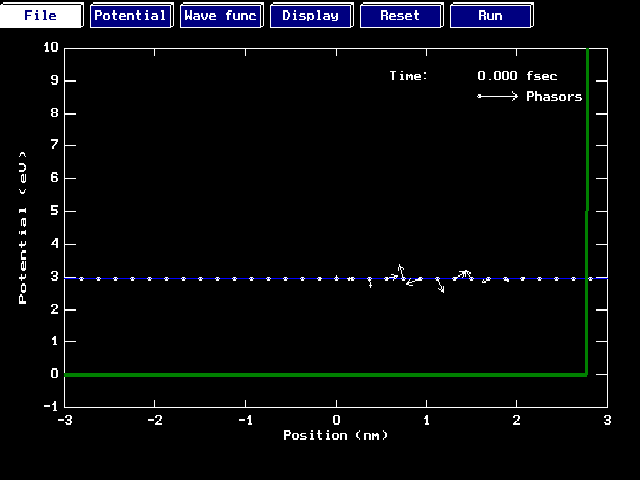This screenshot has height=480, width=640.
Task: Click the y-axis tick label 10
Action: [x=51, y=47]
